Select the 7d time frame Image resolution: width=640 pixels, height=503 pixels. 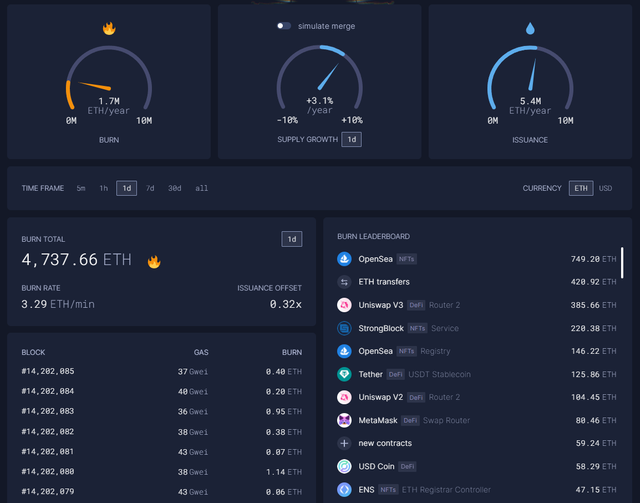point(150,188)
